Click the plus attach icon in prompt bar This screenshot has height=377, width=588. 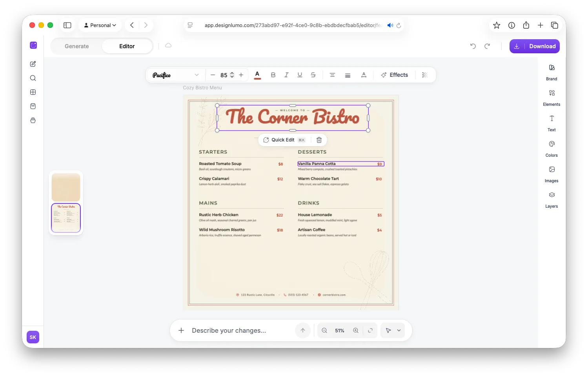tap(181, 330)
